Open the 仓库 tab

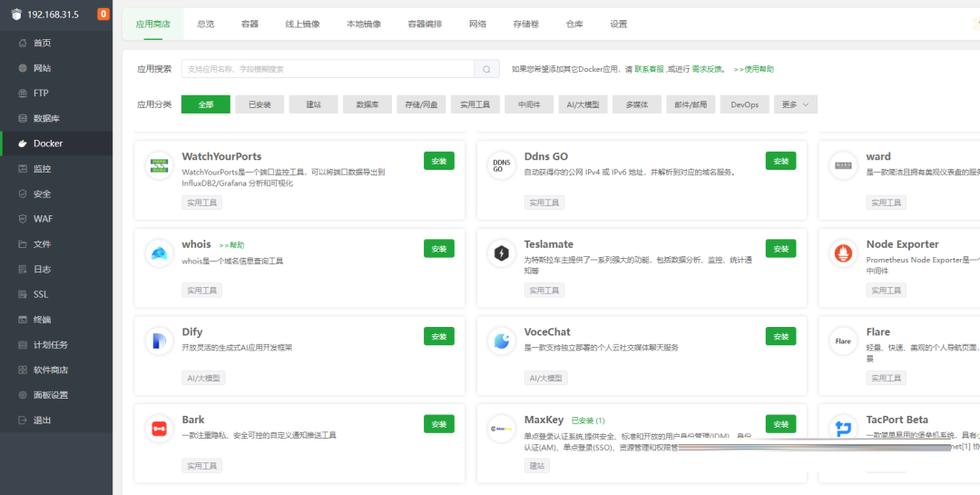click(574, 25)
